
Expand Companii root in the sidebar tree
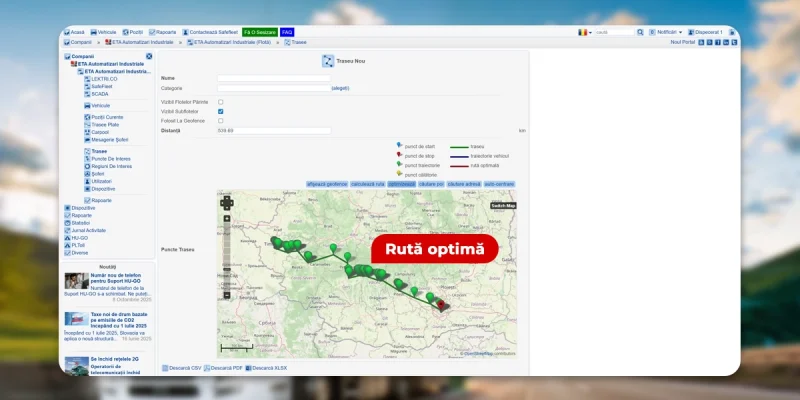(79, 56)
